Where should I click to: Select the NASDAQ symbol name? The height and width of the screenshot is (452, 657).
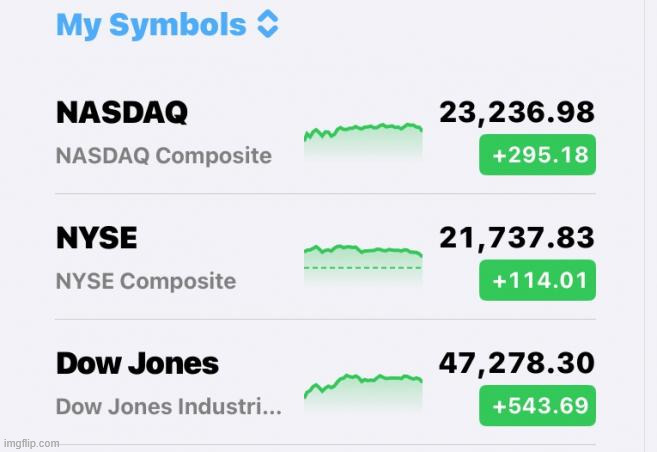pos(121,112)
